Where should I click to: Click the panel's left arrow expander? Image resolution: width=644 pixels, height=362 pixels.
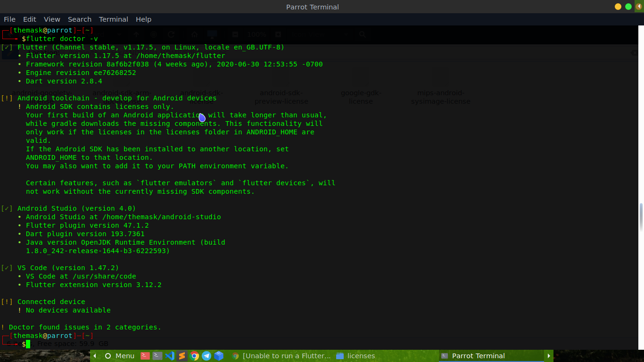pos(95,356)
